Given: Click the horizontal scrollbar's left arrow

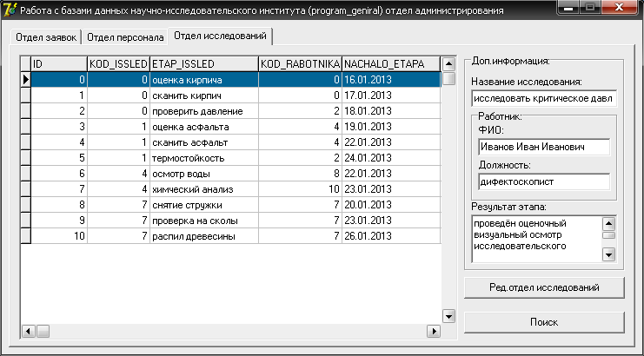Looking at the screenshot, I should tap(29, 331).
